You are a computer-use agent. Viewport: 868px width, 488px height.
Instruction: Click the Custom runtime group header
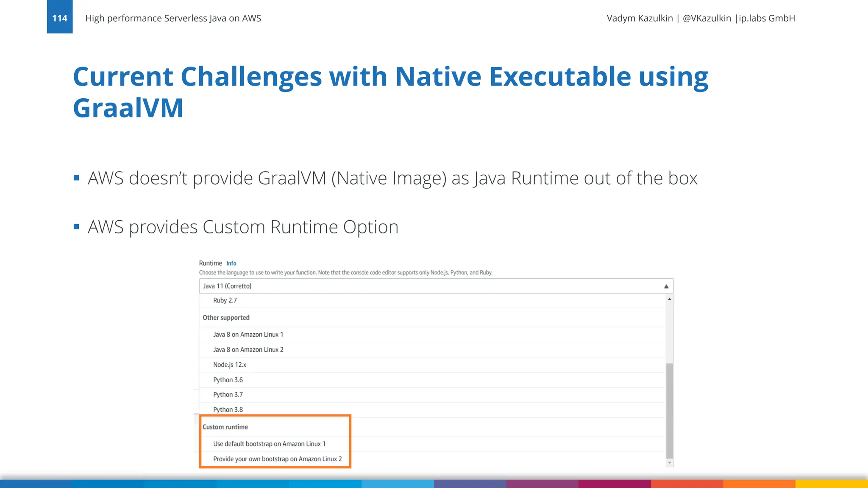pyautogui.click(x=225, y=427)
